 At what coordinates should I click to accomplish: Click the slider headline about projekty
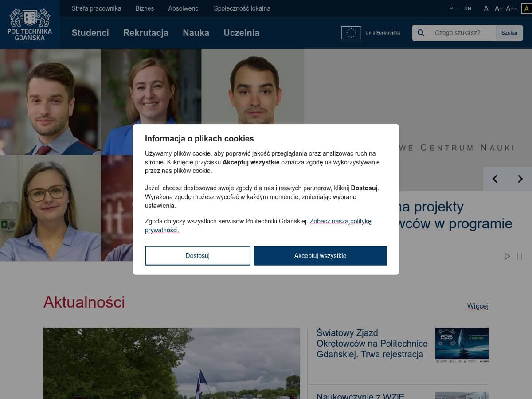pyautogui.click(x=456, y=215)
